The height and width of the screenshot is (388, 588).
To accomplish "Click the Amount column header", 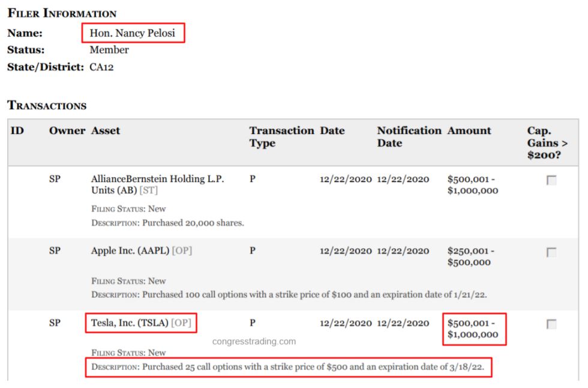I will (x=469, y=130).
